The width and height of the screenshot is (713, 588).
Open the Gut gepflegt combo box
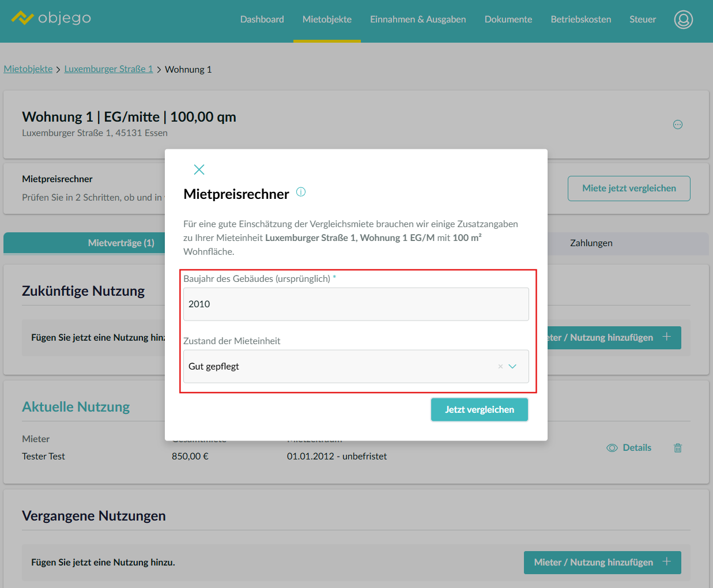pyautogui.click(x=340, y=367)
